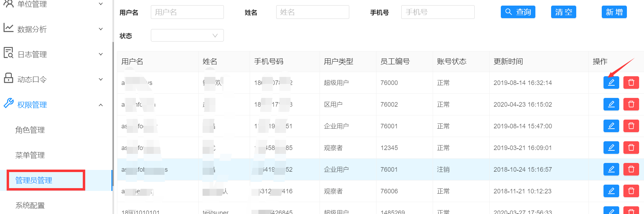Open the 状态 status dropdown
Viewport: 644px width, 214px height.
tap(187, 35)
